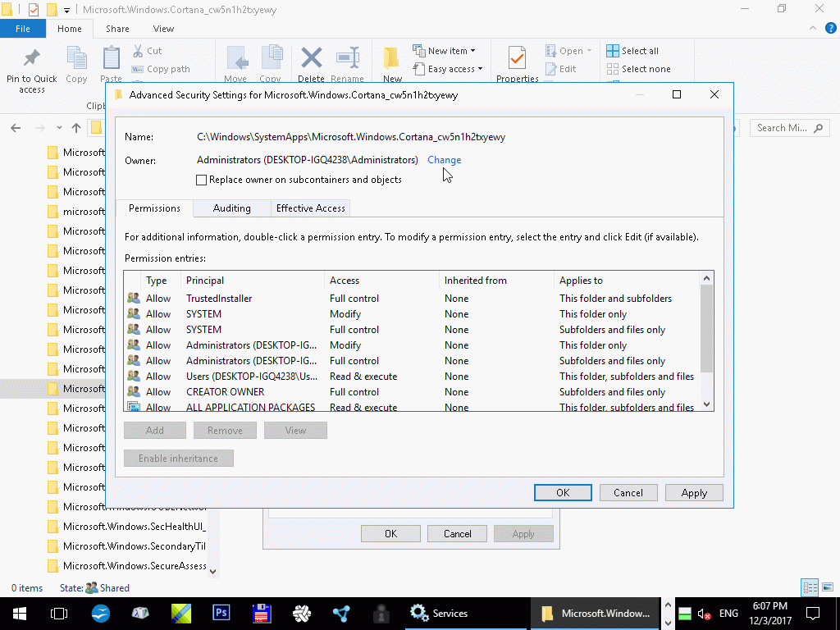Switch to the Share ribbon tab

coord(117,29)
